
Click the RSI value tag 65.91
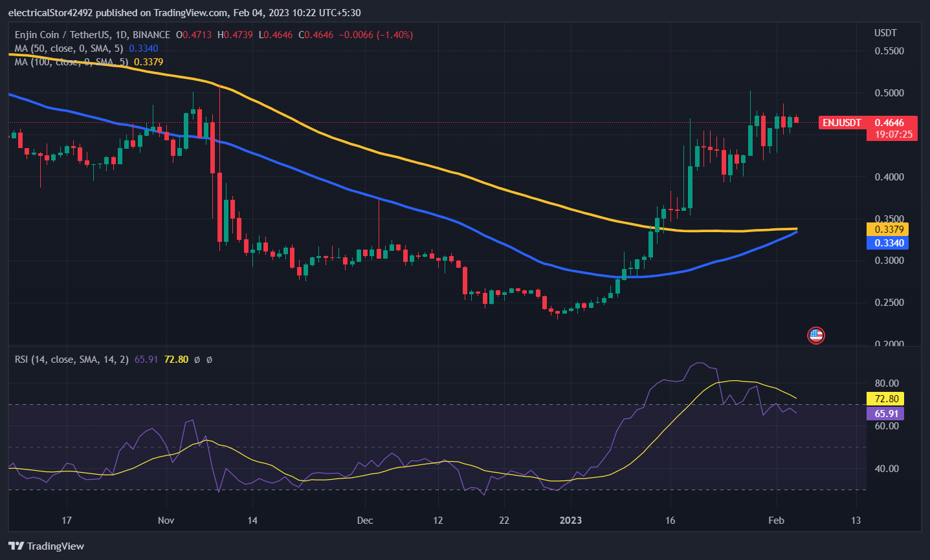tap(885, 414)
